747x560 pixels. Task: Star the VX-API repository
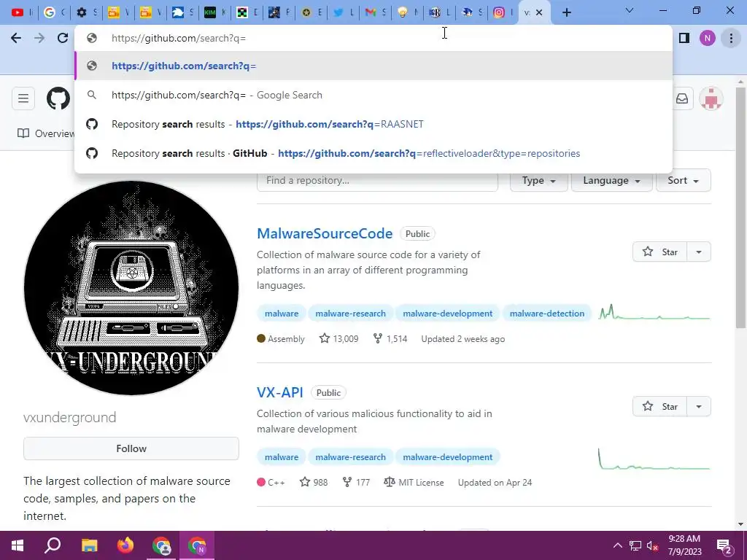[x=659, y=406]
